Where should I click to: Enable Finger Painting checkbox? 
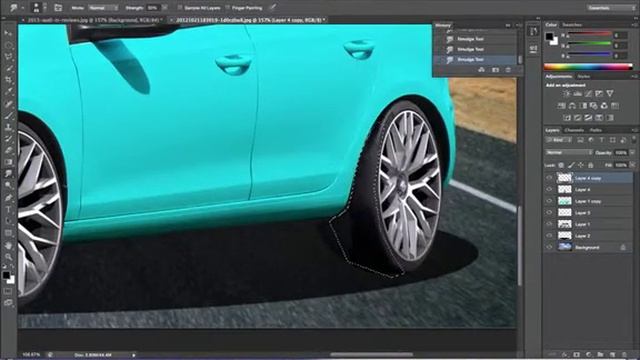[x=227, y=8]
